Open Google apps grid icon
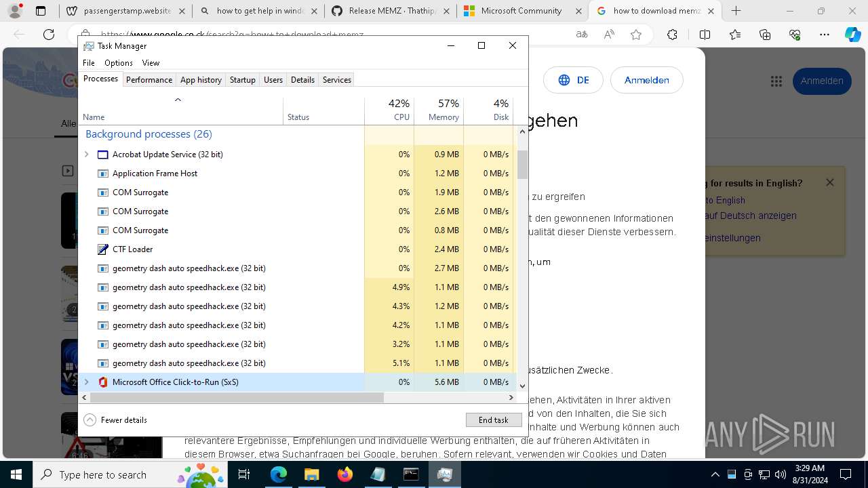Screen dimensions: 868x488 [x=776, y=81]
